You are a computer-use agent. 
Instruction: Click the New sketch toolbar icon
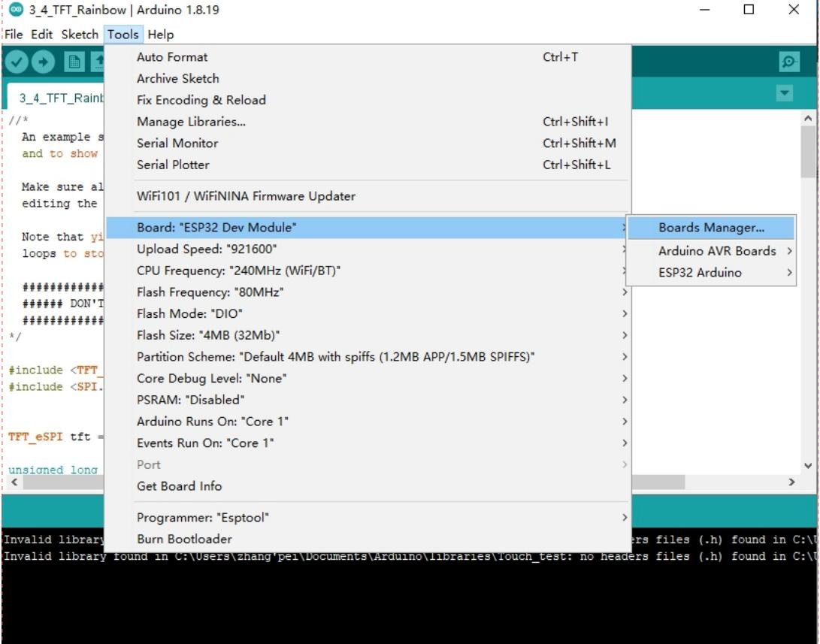[74, 62]
